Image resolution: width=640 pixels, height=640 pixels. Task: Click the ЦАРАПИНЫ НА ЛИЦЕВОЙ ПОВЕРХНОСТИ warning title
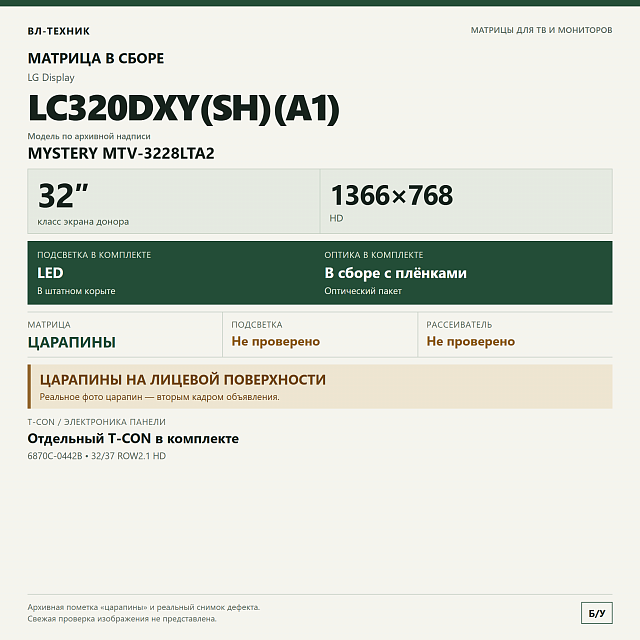(183, 380)
